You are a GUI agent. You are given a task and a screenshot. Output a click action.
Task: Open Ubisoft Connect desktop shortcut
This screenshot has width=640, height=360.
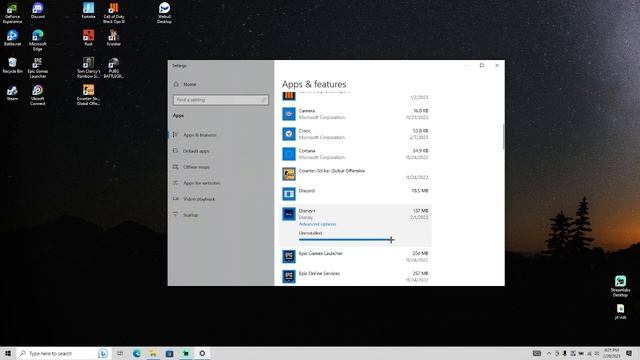click(38, 95)
